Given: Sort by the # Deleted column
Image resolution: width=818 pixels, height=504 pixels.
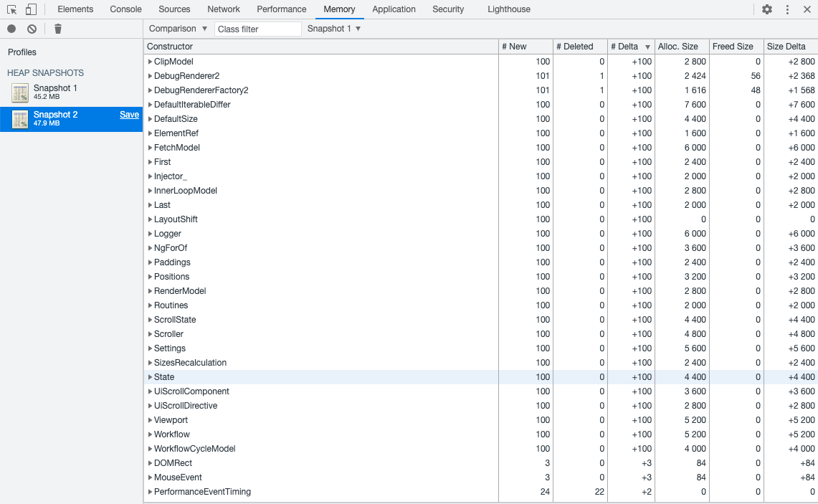Looking at the screenshot, I should click(x=580, y=47).
